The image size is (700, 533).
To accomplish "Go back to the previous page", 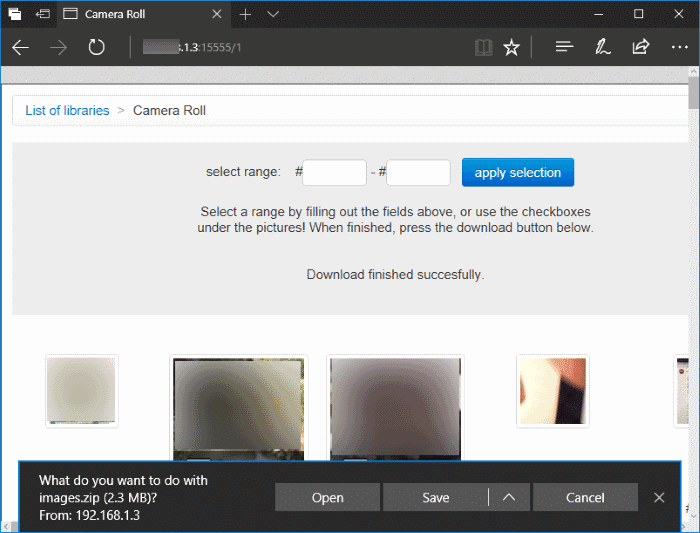I will [x=21, y=47].
